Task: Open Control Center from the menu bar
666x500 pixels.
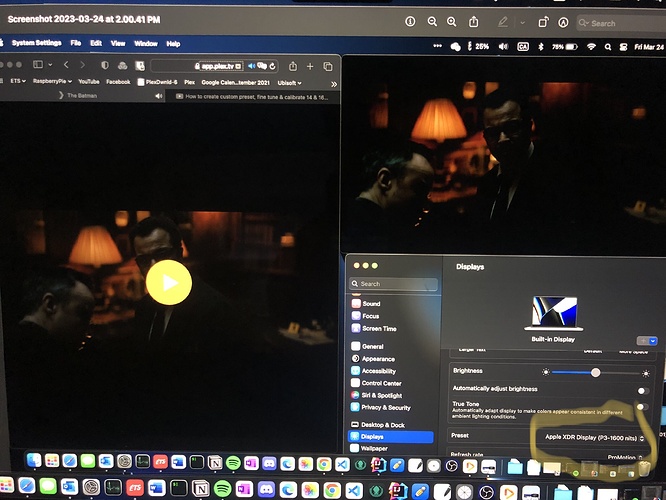Action: pyautogui.click(x=623, y=47)
